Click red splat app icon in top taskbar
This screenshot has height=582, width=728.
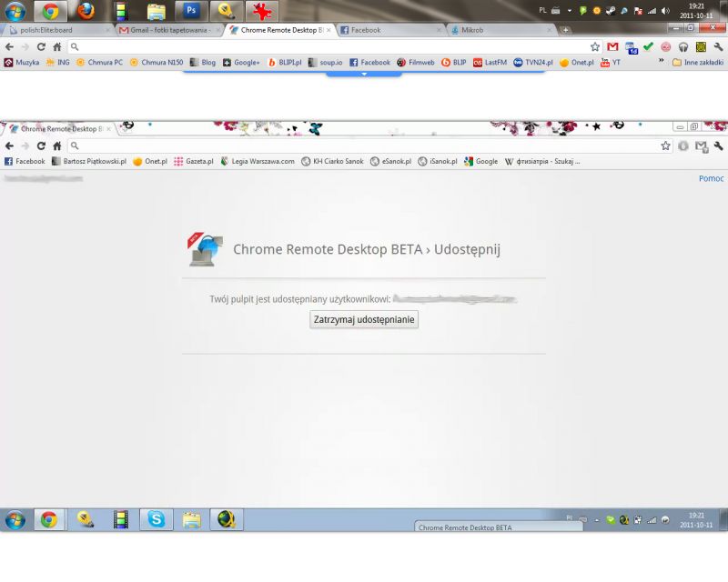[x=262, y=11]
